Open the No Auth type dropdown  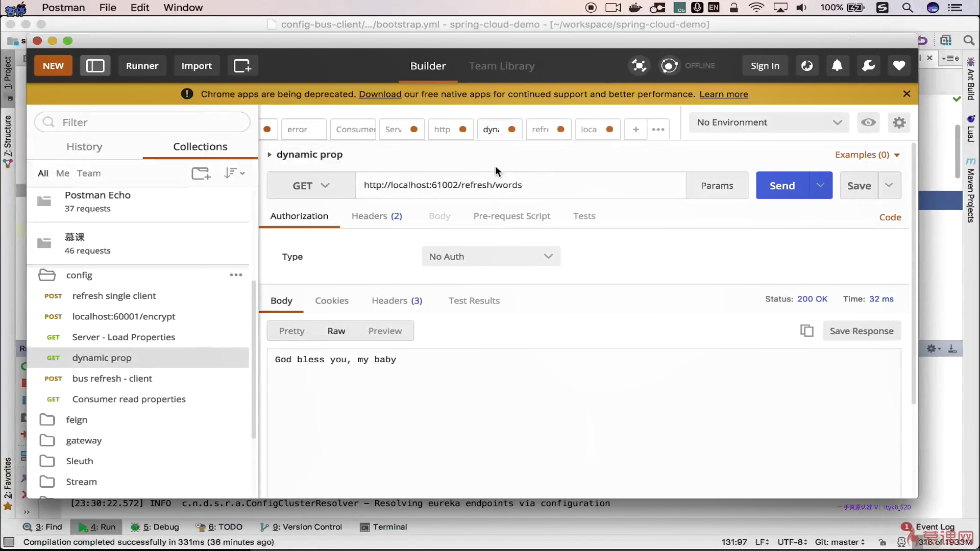click(491, 257)
